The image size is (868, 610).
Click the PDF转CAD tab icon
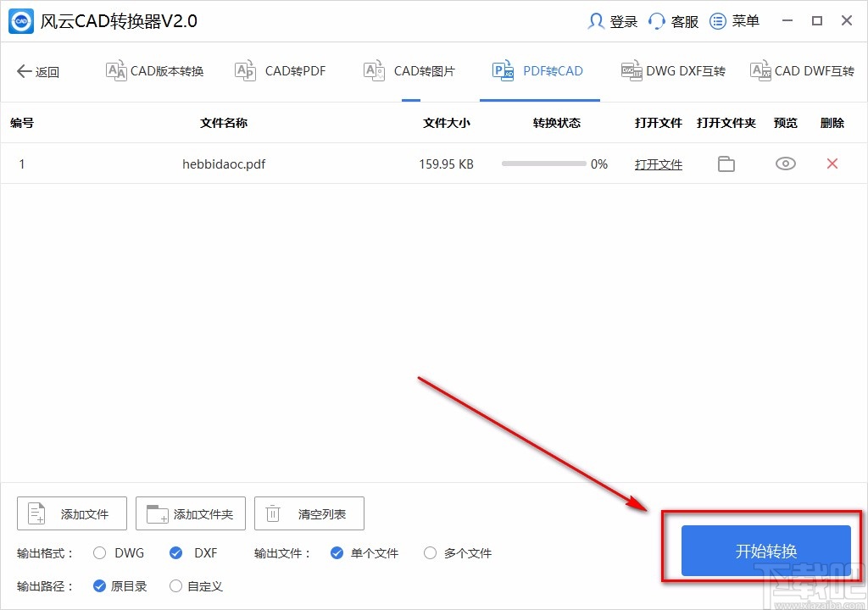pos(503,71)
